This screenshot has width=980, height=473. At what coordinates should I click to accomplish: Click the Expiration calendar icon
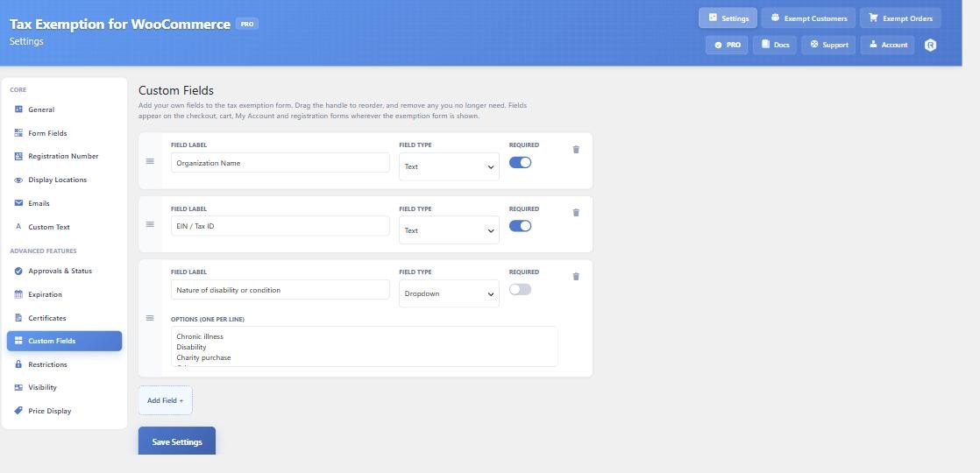(x=18, y=294)
